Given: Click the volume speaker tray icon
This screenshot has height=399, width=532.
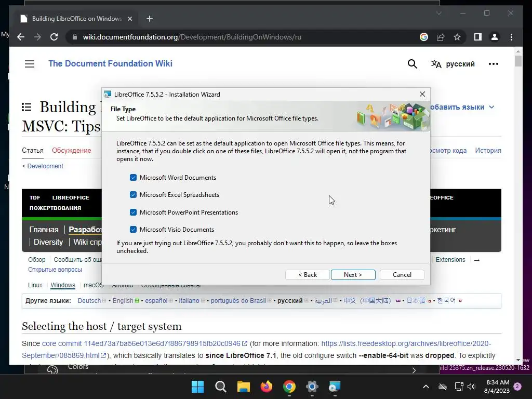Looking at the screenshot, I should tap(471, 387).
